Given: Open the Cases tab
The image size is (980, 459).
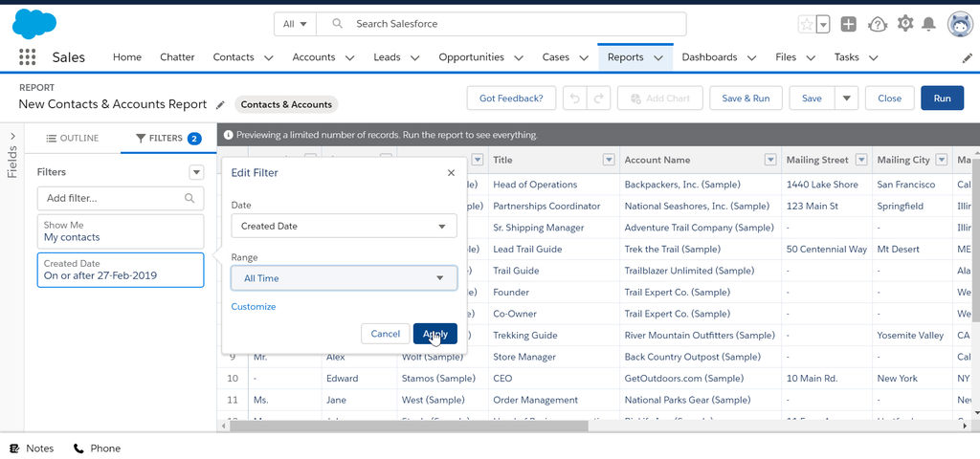Looking at the screenshot, I should pos(556,56).
